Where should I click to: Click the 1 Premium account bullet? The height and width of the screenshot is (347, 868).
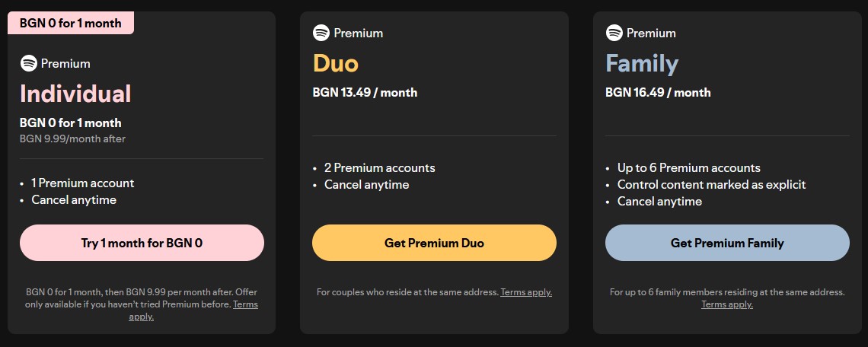click(x=82, y=183)
